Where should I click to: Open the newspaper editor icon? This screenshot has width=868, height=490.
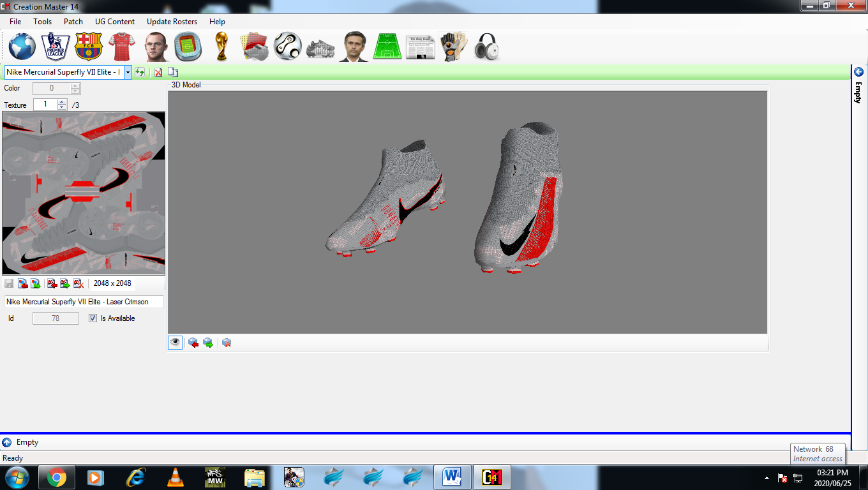[421, 47]
